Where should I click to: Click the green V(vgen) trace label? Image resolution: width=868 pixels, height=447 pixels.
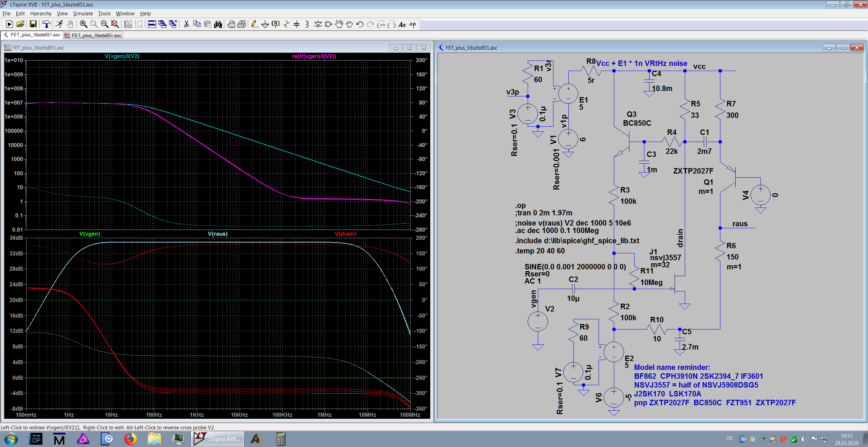pyautogui.click(x=90, y=234)
